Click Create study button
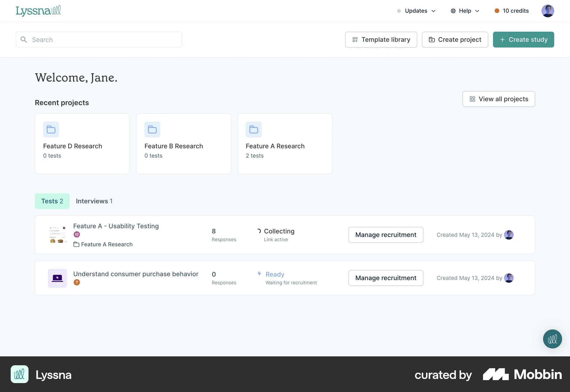The image size is (570, 392). tap(523, 39)
